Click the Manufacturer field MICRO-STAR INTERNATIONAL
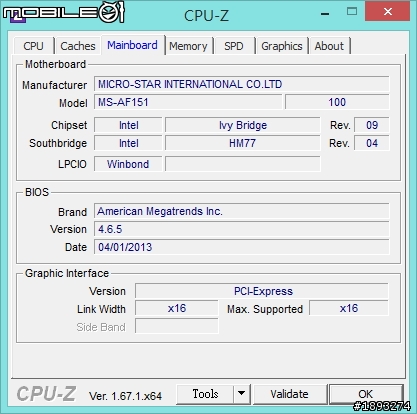This screenshot has width=417, height=414. [242, 84]
